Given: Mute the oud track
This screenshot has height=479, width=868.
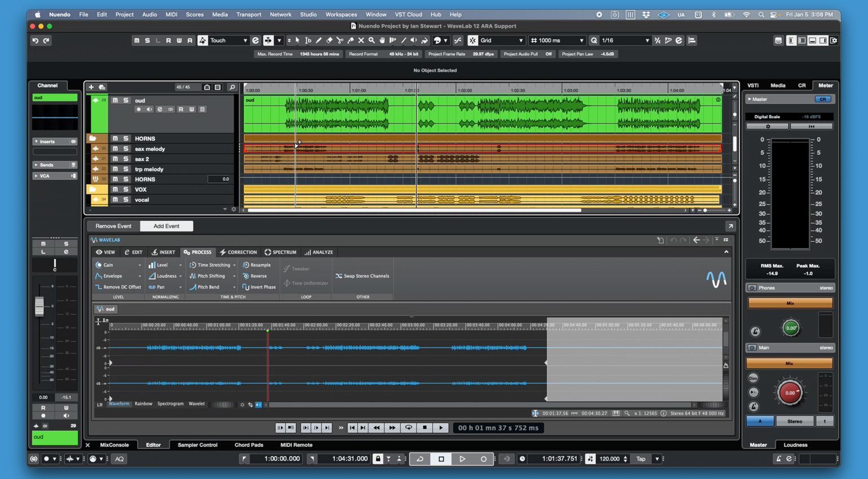Looking at the screenshot, I should pos(115,100).
